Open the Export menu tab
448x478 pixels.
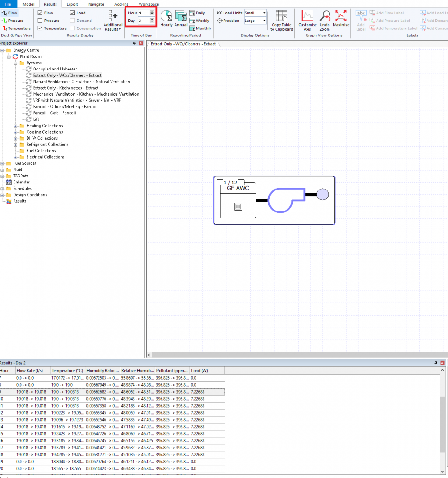point(72,4)
